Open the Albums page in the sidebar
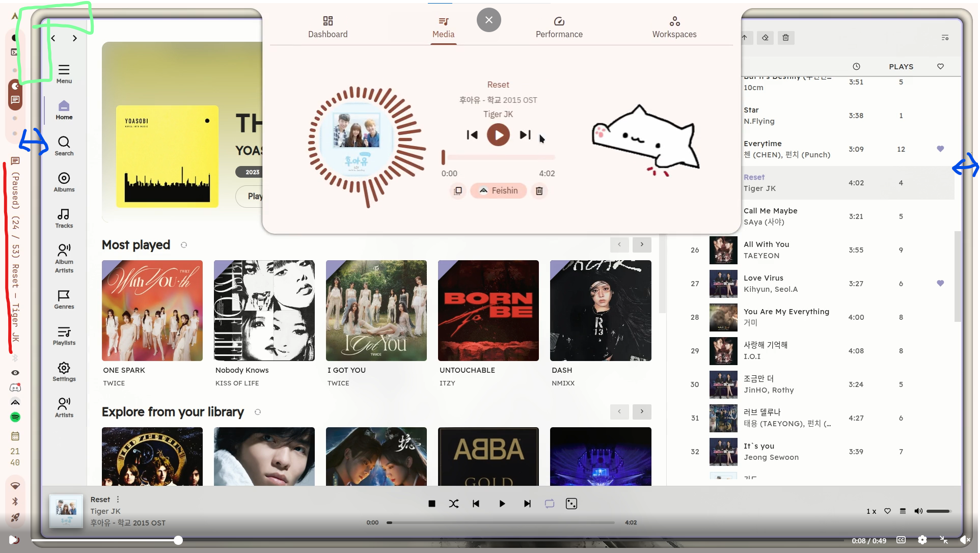The height and width of the screenshot is (553, 980). click(x=64, y=182)
